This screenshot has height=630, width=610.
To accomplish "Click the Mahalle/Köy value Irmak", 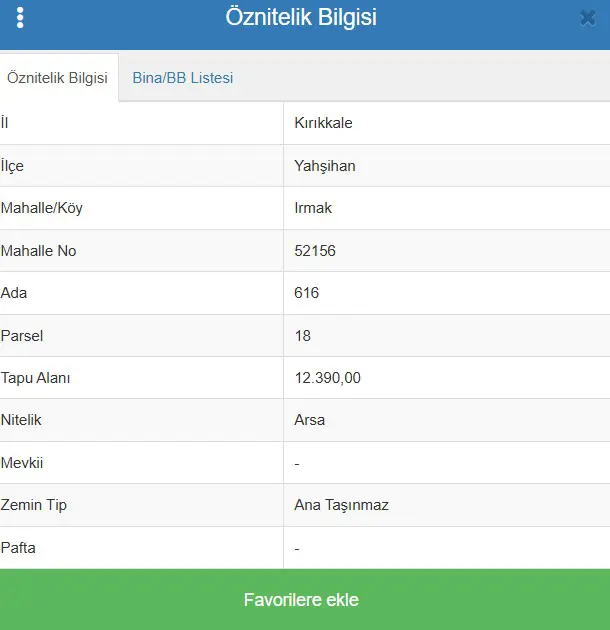I will coord(313,208).
